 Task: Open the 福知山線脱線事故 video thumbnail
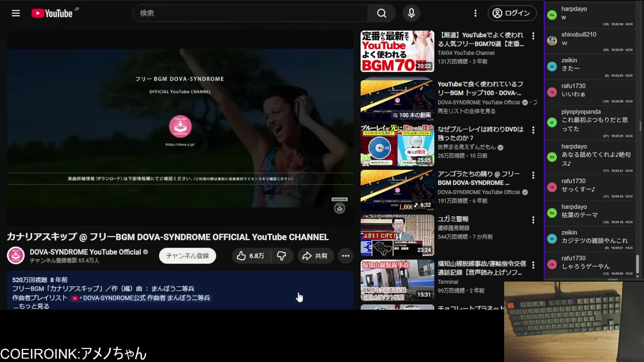pyautogui.click(x=397, y=280)
